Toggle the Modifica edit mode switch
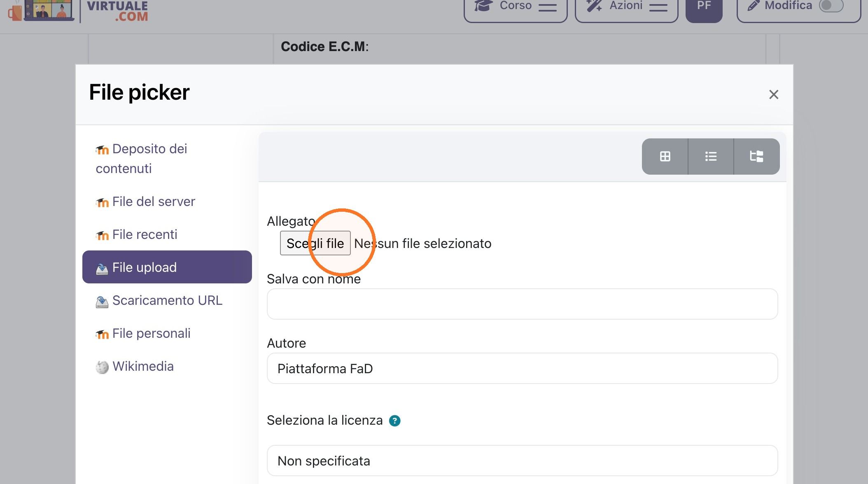Viewport: 868px width, 484px height. click(831, 6)
